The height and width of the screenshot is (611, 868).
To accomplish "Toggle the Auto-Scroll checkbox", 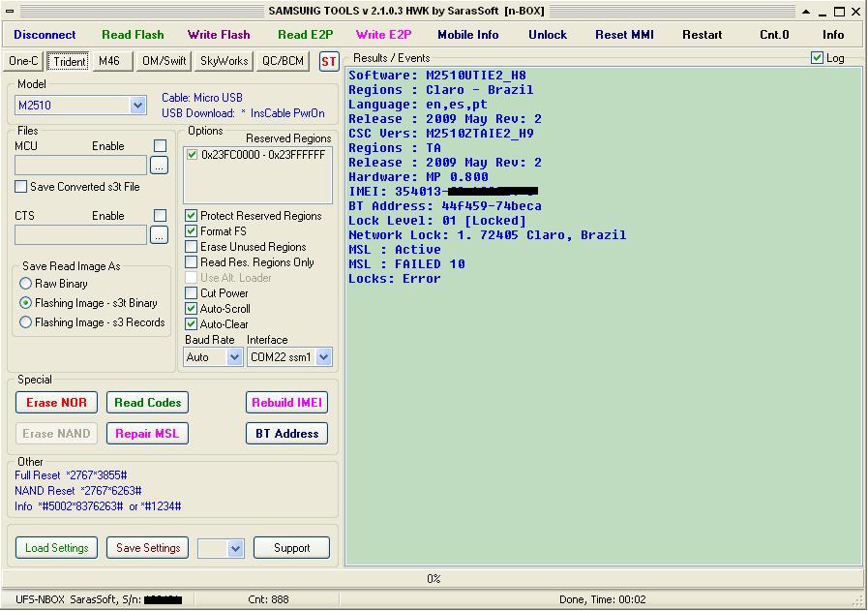I will 192,309.
